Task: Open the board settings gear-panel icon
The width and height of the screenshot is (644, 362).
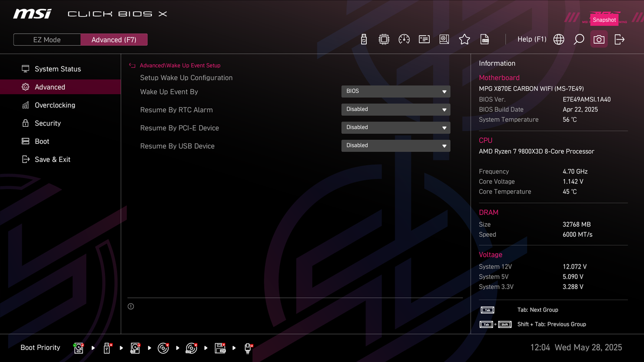Action: [444, 39]
